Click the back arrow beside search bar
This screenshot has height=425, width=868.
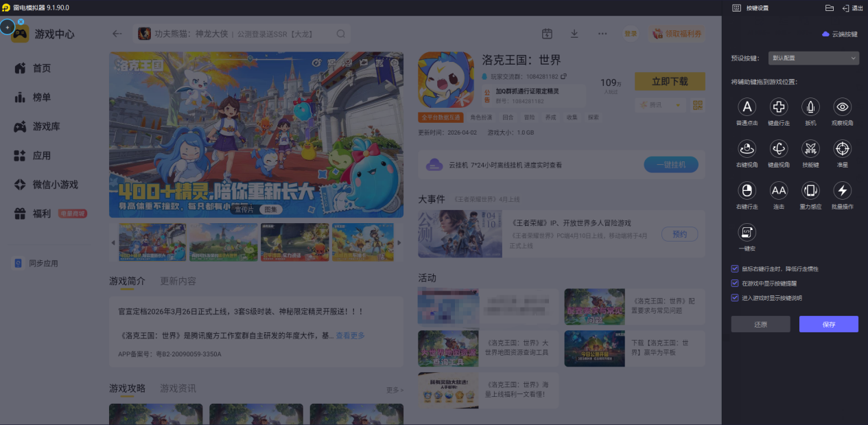coord(117,34)
